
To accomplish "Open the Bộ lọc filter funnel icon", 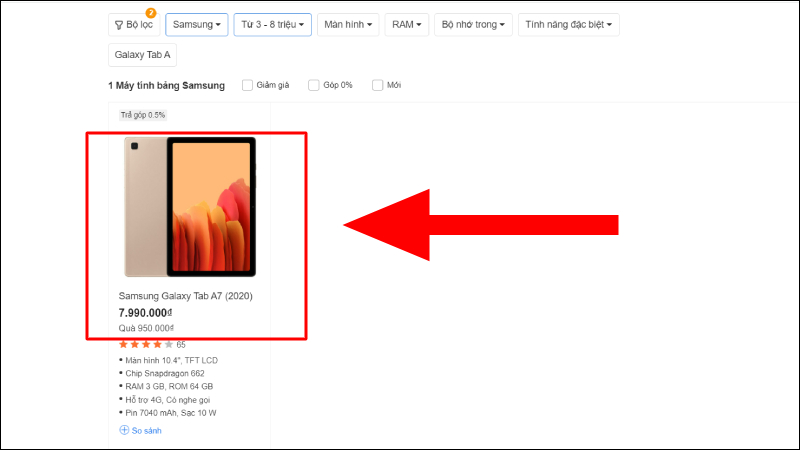I will pos(119,25).
